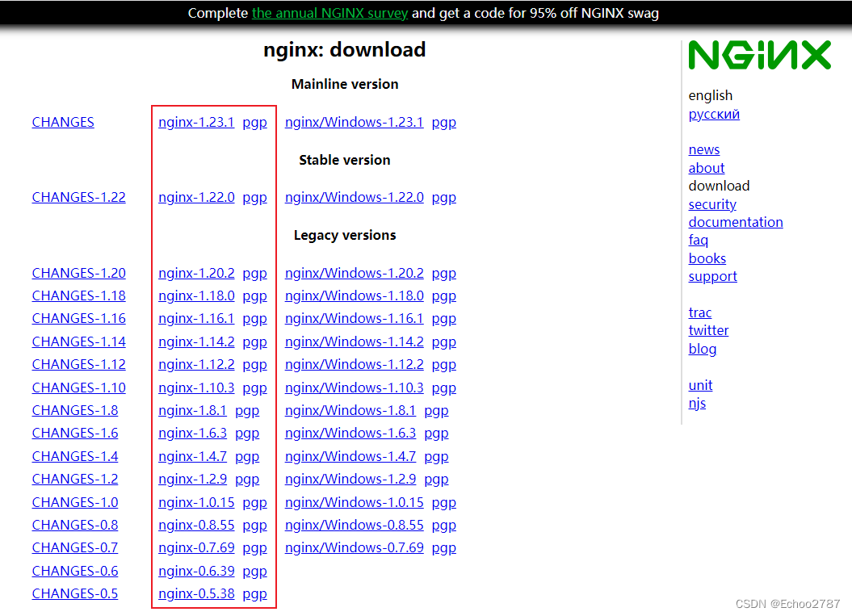This screenshot has height=616, width=852.
Task: Download nginx/Windows-1.22.0
Action: coord(355,197)
